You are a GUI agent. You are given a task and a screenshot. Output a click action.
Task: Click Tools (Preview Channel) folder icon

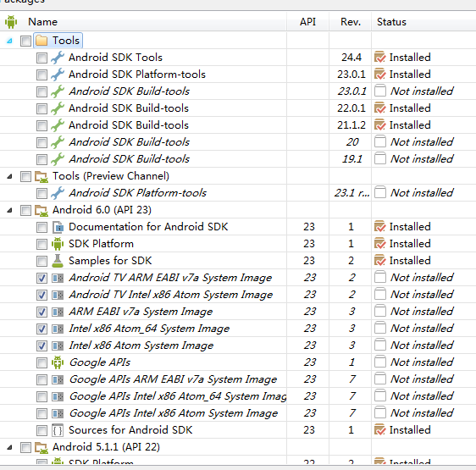pyautogui.click(x=42, y=176)
